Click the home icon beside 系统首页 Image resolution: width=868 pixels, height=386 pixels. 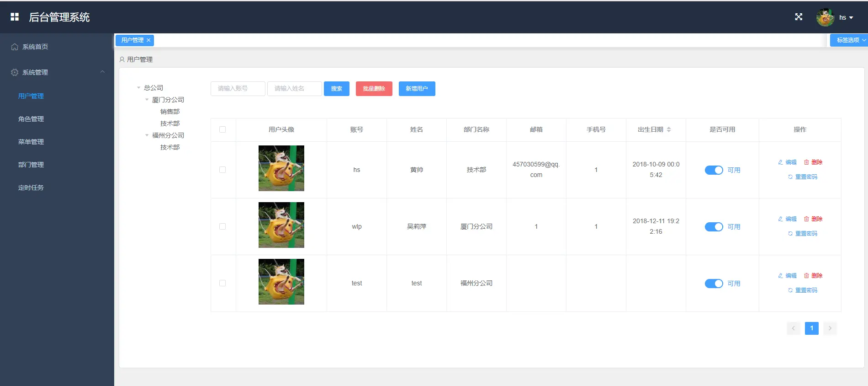(15, 47)
